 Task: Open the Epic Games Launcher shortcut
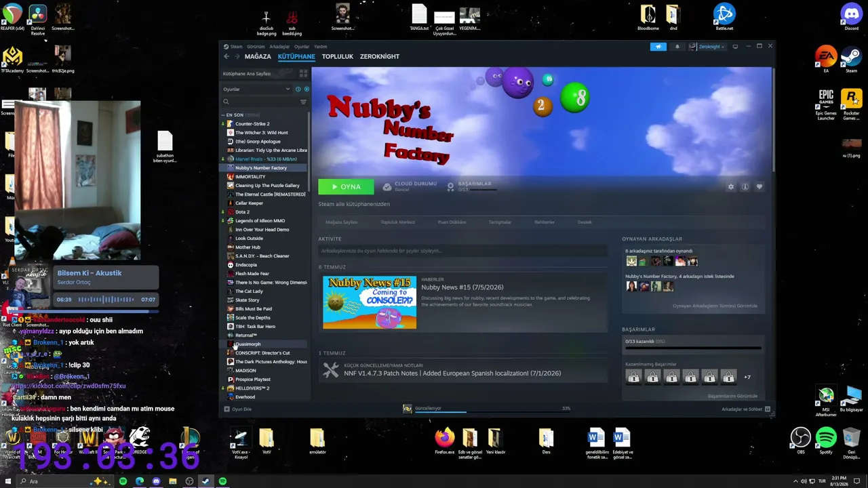pos(826,104)
